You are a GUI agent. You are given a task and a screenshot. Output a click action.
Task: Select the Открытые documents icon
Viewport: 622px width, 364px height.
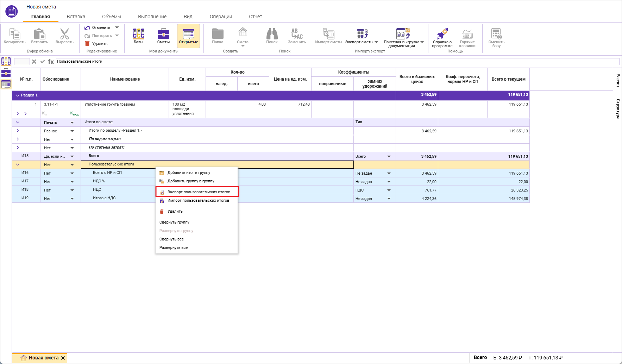188,34
